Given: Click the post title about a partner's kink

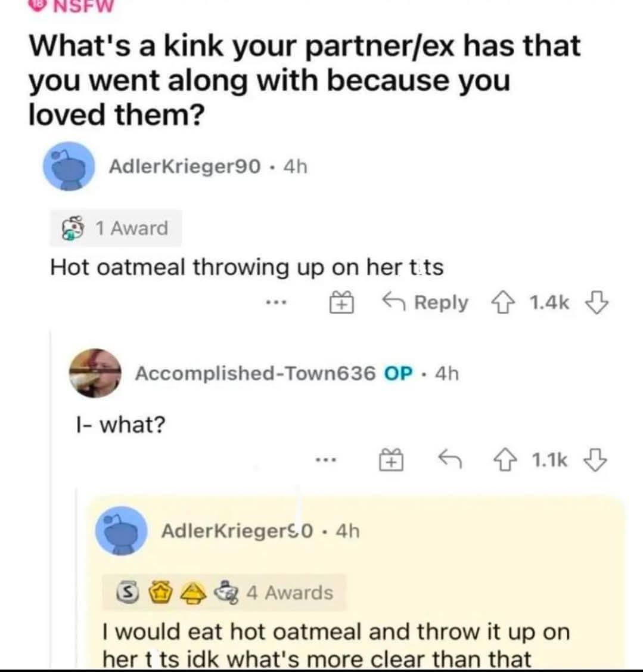Looking at the screenshot, I should [x=304, y=79].
